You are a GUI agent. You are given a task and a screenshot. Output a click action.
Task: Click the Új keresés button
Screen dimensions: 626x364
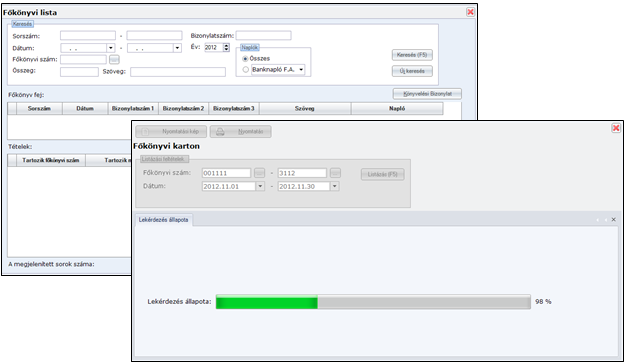[412, 71]
